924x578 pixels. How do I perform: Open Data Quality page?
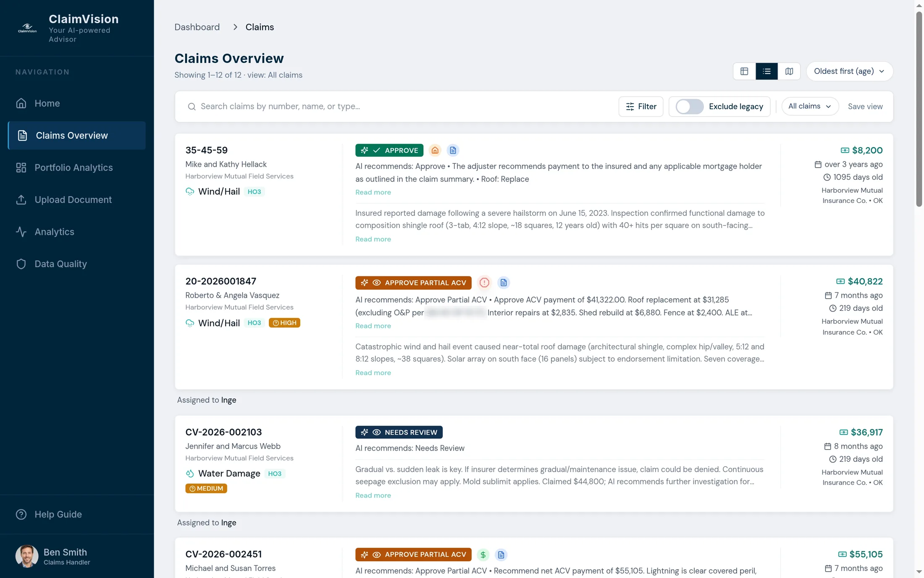click(77, 264)
